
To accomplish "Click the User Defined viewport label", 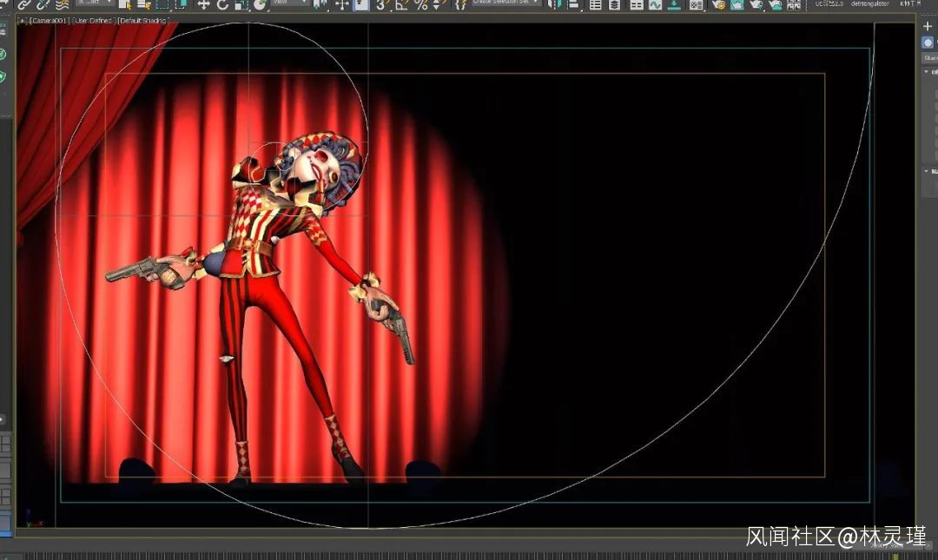I will pyautogui.click(x=93, y=20).
